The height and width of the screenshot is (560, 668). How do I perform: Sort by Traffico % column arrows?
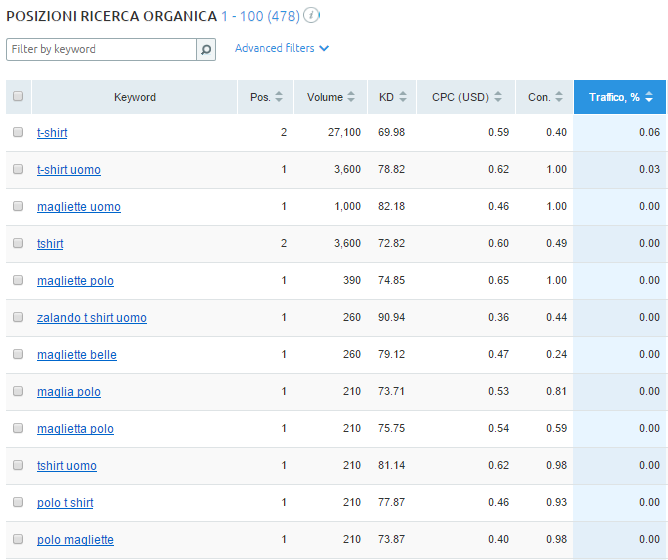click(x=649, y=97)
